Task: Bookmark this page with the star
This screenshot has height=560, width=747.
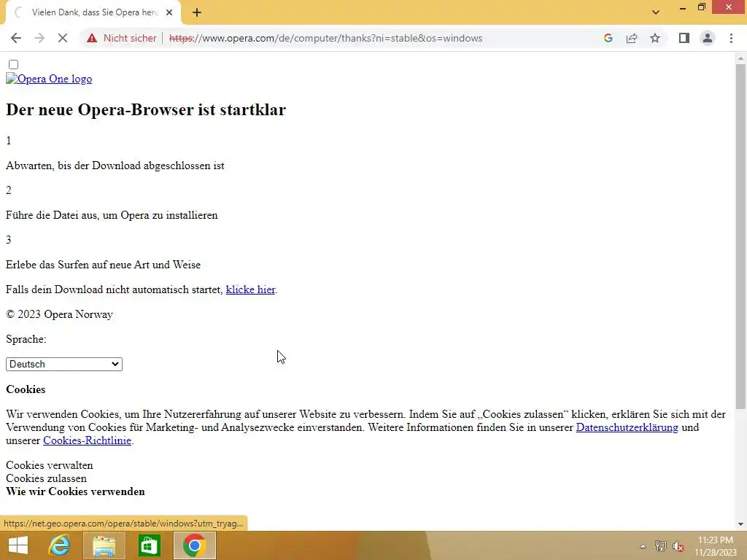Action: (655, 38)
